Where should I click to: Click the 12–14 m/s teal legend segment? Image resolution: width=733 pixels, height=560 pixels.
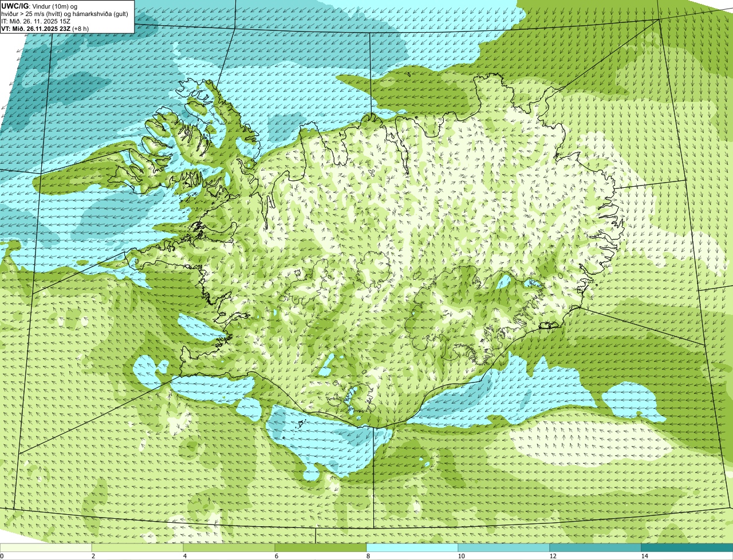pyautogui.click(x=596, y=547)
